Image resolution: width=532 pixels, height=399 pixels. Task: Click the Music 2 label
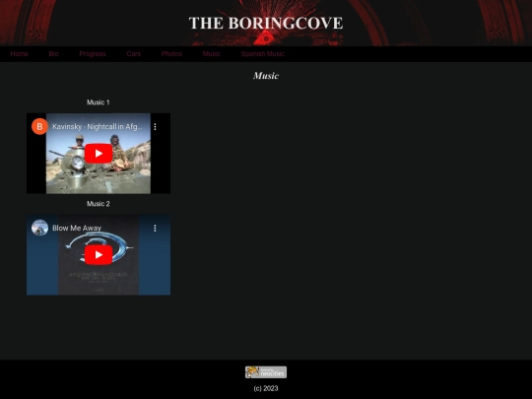pyautogui.click(x=99, y=204)
